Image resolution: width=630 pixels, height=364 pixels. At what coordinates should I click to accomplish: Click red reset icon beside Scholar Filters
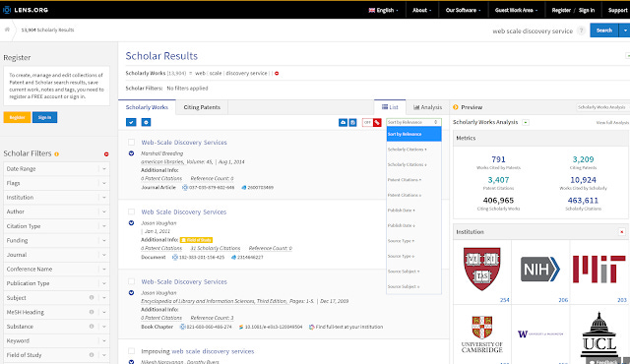click(x=106, y=154)
